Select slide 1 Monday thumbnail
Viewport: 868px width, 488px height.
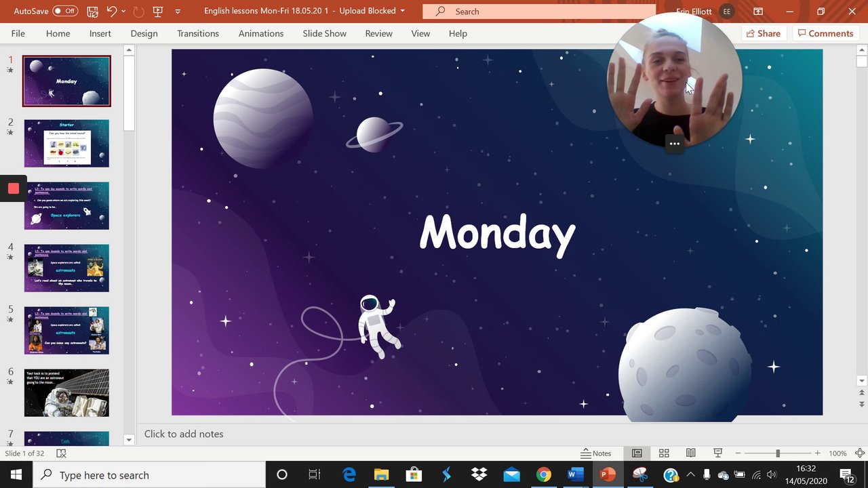click(66, 81)
